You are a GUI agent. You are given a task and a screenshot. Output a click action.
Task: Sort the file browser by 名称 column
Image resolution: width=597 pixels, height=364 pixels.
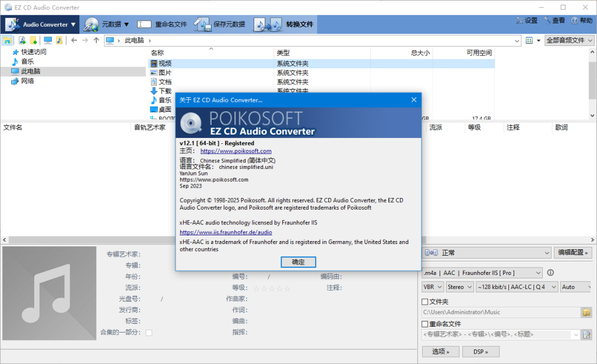click(211, 53)
